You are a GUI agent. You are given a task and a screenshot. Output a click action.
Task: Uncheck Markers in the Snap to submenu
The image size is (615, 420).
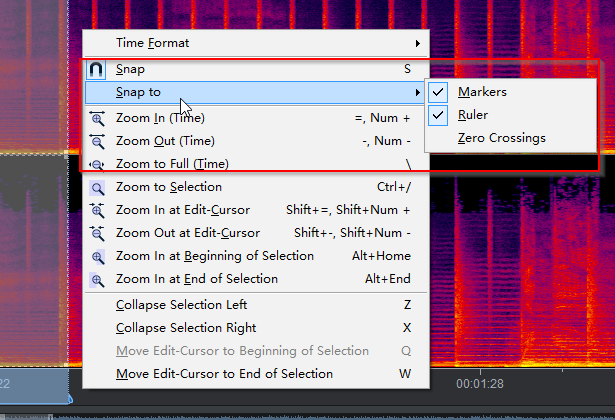[482, 92]
